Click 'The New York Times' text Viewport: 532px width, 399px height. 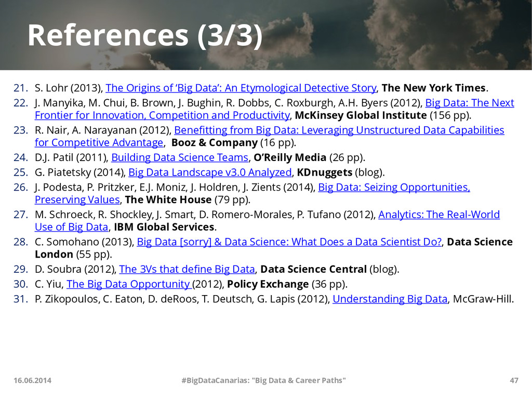coord(434,88)
